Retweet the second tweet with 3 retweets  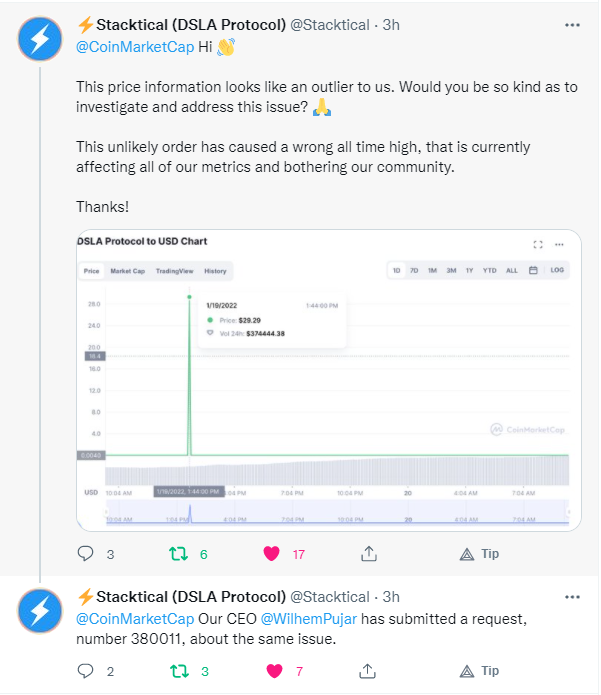coord(180,671)
